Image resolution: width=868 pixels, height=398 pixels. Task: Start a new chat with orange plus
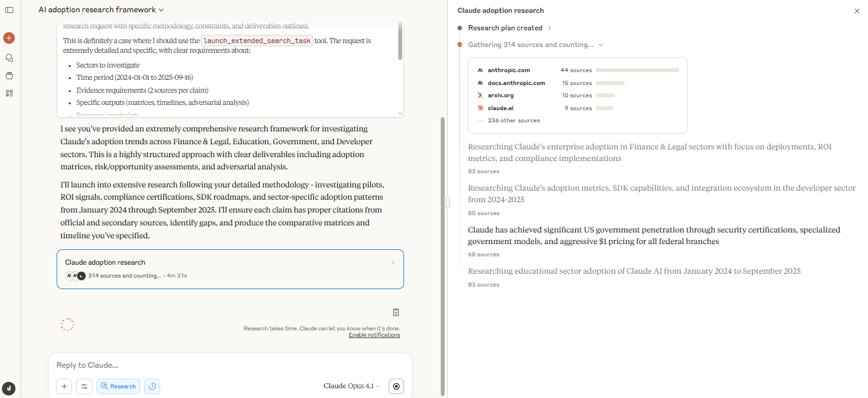point(9,38)
